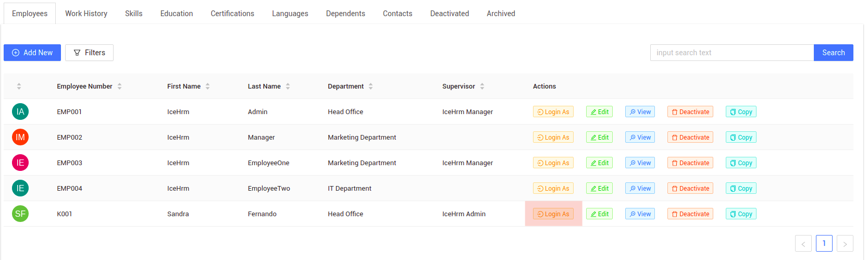View employee K001 details
This screenshot has width=868, height=260.
click(x=640, y=214)
